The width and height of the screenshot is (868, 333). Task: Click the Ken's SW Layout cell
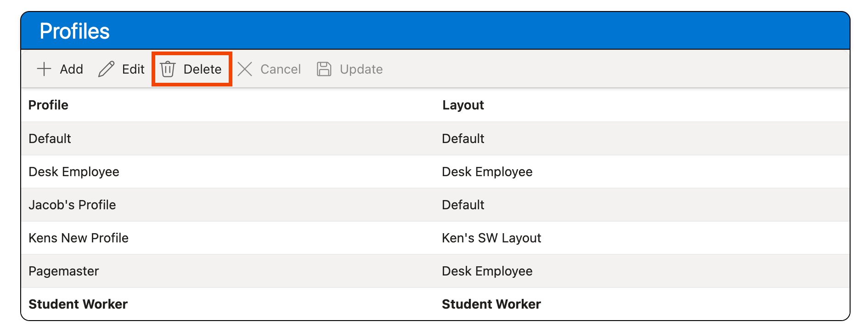pyautogui.click(x=491, y=238)
